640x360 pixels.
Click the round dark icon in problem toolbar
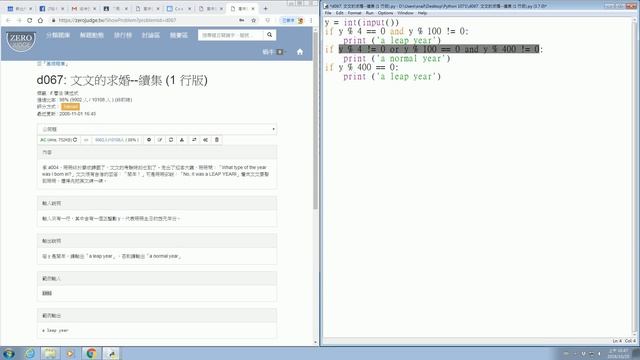pyautogui.click(x=149, y=140)
